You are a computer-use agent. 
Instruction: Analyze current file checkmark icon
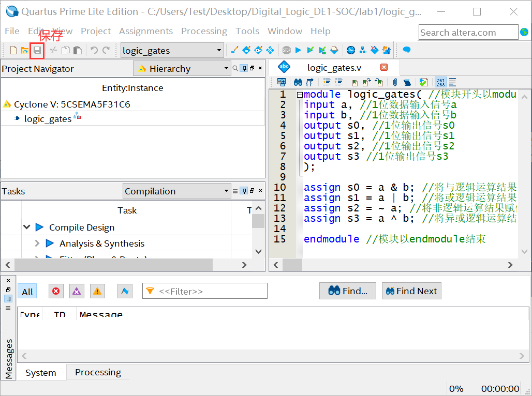423,82
